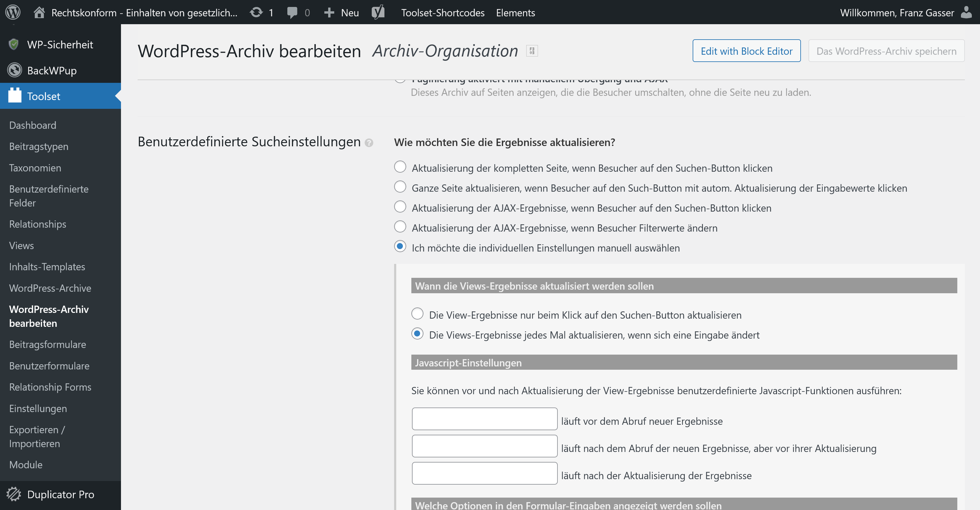The width and height of the screenshot is (980, 510).
Task: Open Elements in the admin bar
Action: [x=515, y=13]
